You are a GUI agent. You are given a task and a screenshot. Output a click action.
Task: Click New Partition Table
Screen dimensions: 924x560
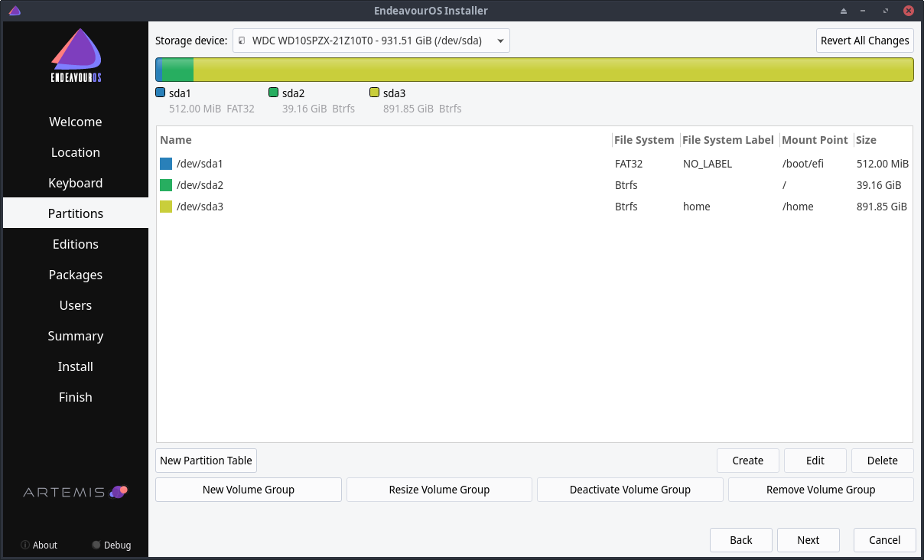[x=205, y=461]
